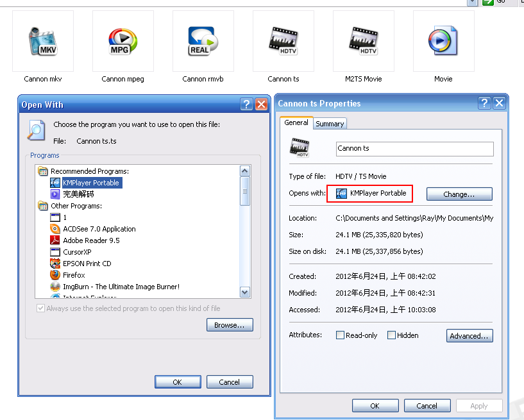Open the address bar dropdown arrow

coord(472,3)
